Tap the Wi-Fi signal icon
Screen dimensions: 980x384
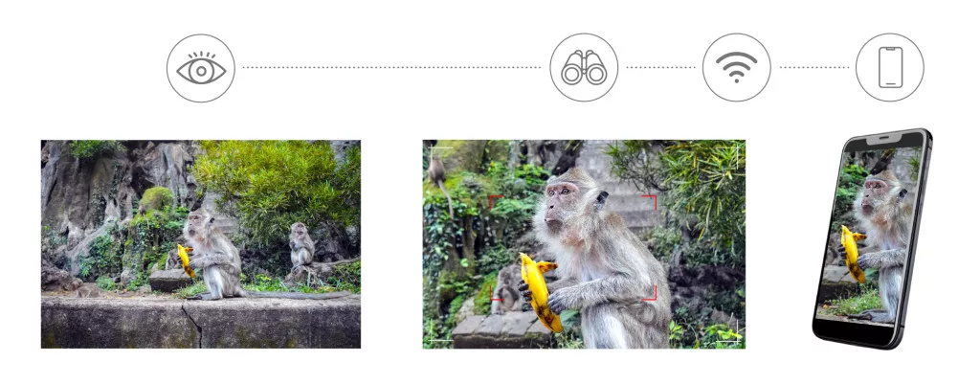pos(736,68)
